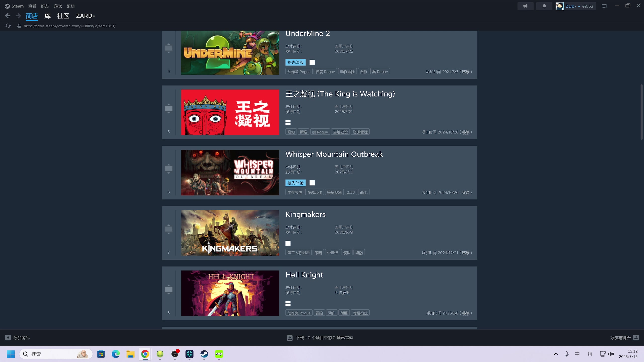Click the Windows platform icon for Hell Knight
The width and height of the screenshot is (644, 362).
pos(288,303)
